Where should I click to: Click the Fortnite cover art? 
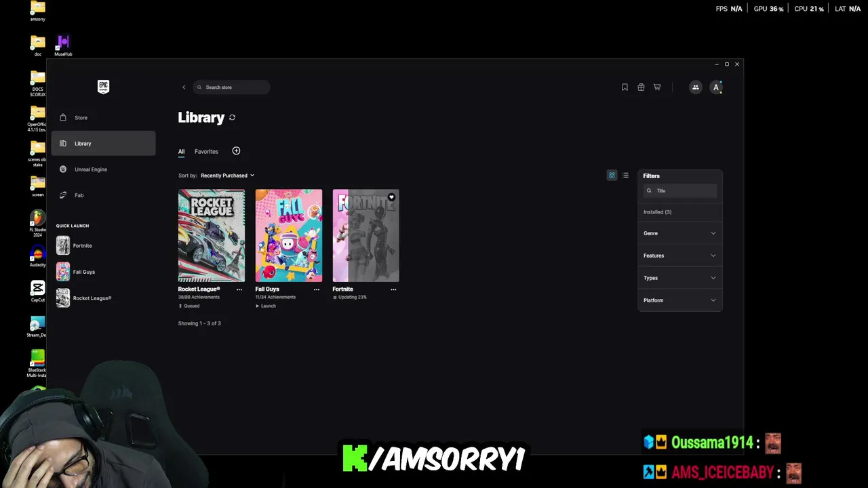366,235
